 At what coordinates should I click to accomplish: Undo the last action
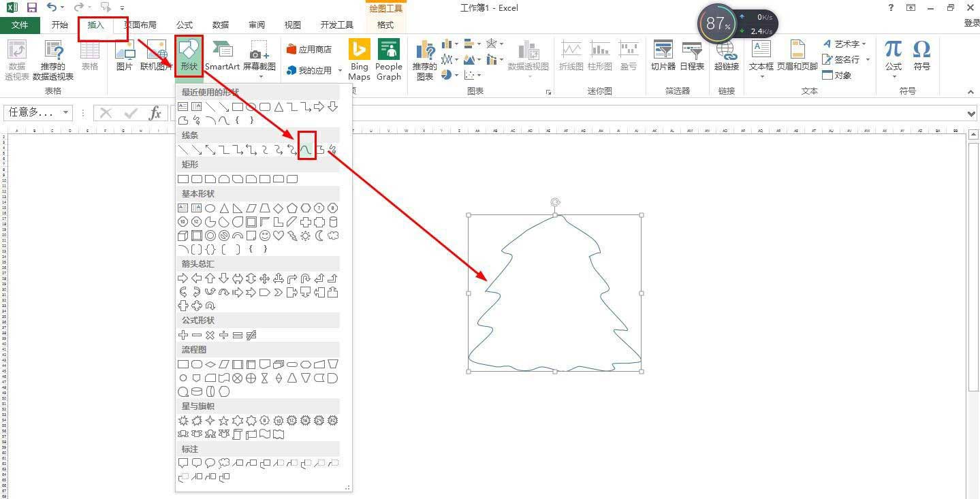tap(52, 7)
